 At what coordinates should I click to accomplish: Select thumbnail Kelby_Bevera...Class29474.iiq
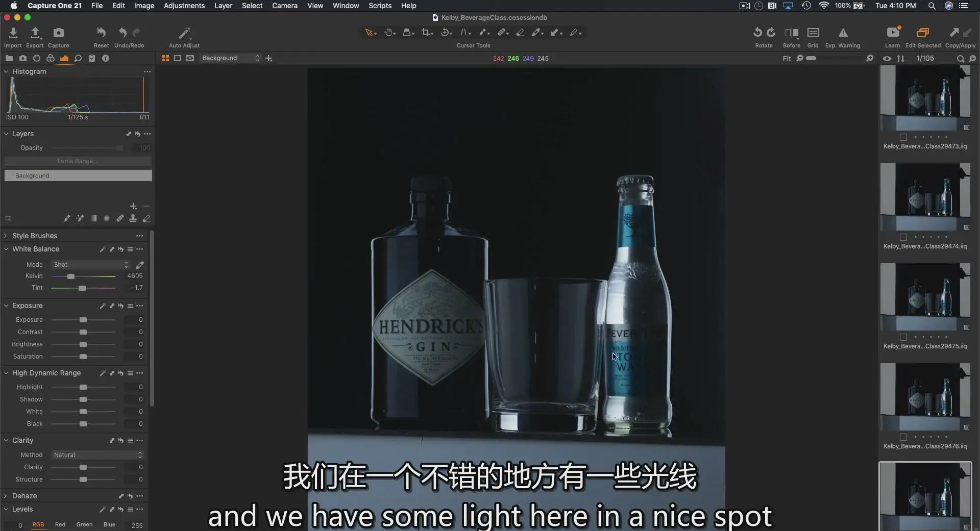click(x=925, y=197)
